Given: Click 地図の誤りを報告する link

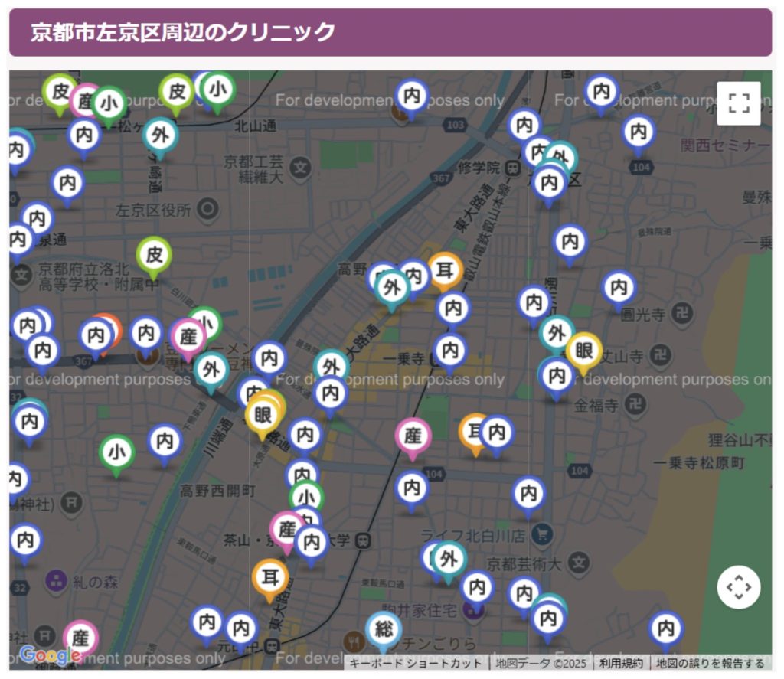Looking at the screenshot, I should 710,663.
